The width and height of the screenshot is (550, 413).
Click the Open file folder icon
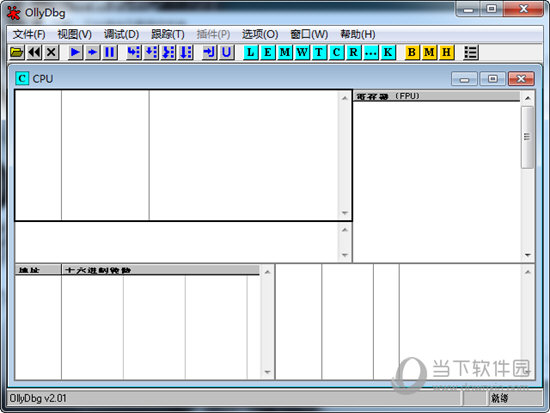click(16, 52)
